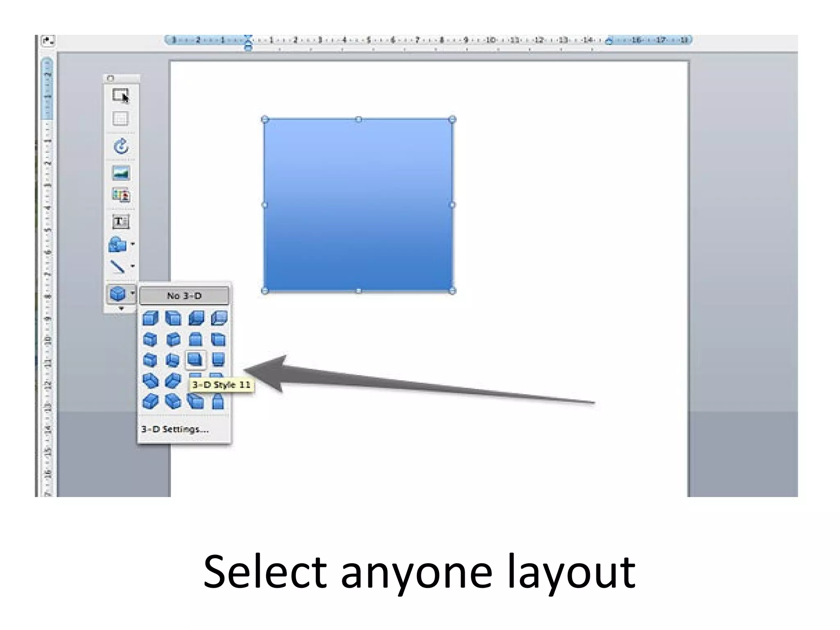Image resolution: width=840 pixels, height=630 pixels.
Task: Choose the free rotate tool
Action: [x=121, y=146]
